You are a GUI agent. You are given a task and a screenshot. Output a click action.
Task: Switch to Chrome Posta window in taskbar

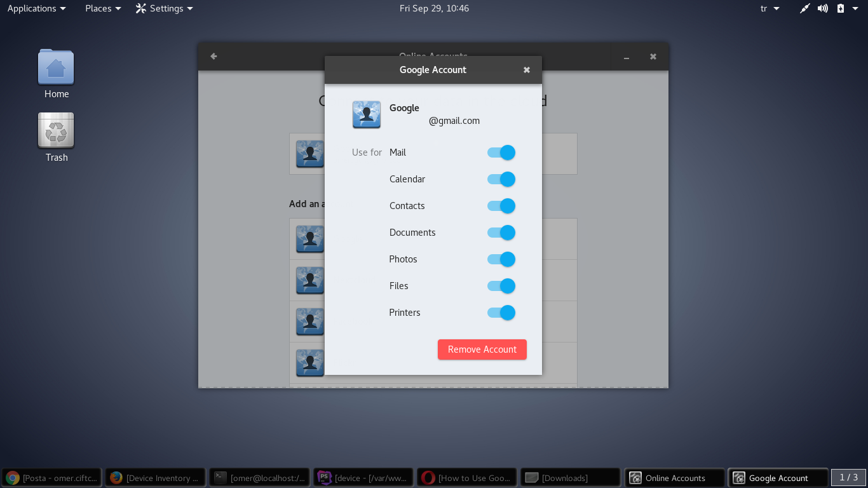[x=52, y=478]
